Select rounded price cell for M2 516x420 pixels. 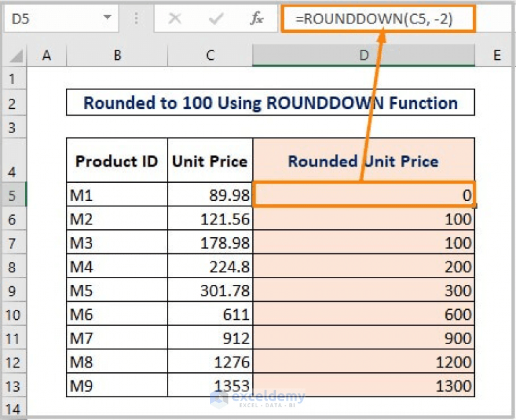(x=364, y=218)
